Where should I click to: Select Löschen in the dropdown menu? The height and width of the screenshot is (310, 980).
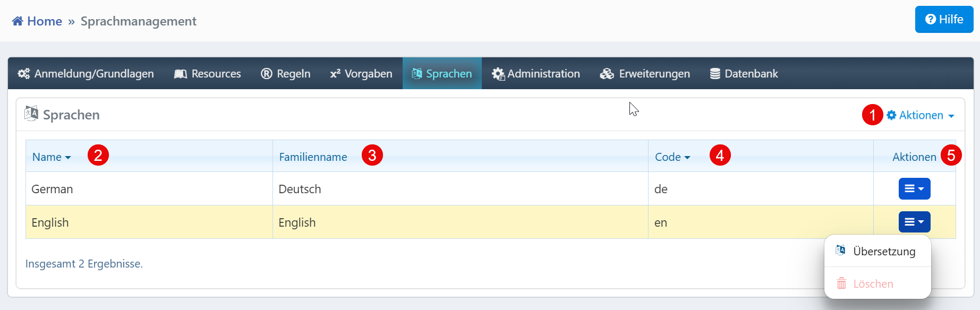click(x=873, y=284)
